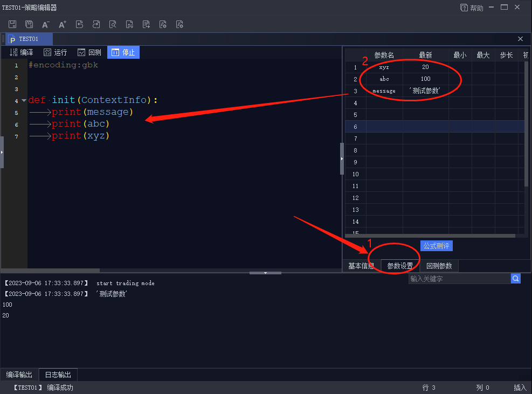Collapse the init function using line 4 triangle

tap(23, 100)
